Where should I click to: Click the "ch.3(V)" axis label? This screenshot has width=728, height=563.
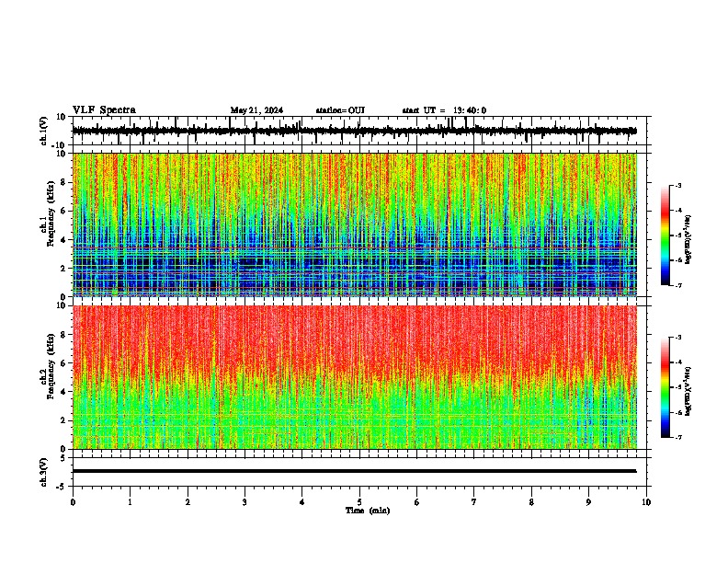click(44, 472)
